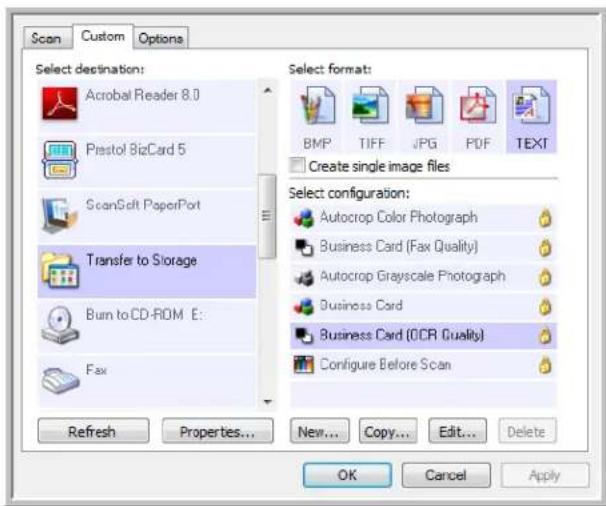
Task: Click the destination list scroll down arrow
Action: pyautogui.click(x=267, y=402)
